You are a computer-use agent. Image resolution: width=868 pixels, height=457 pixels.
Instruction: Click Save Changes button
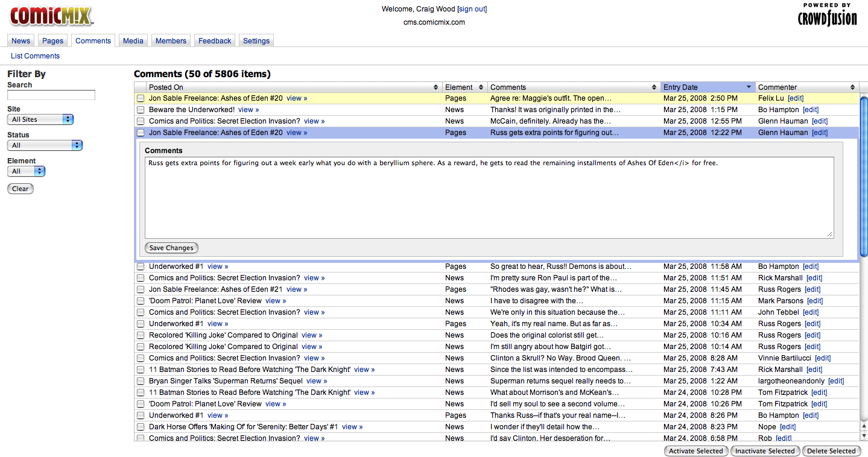click(x=171, y=248)
